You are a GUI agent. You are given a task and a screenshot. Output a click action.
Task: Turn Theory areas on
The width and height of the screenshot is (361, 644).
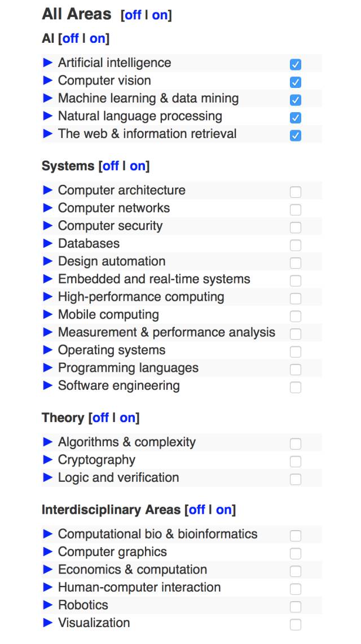coord(127,418)
